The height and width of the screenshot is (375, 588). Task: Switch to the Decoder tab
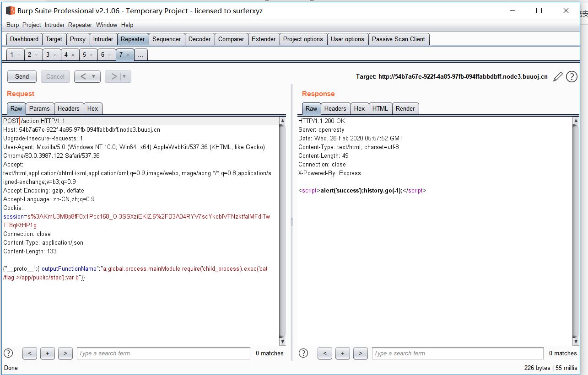[x=200, y=39]
